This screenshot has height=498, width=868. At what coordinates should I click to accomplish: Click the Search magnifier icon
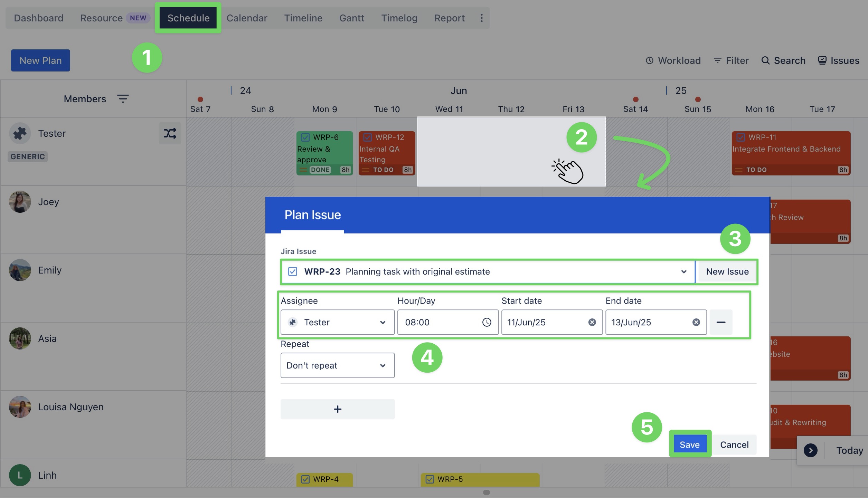765,60
